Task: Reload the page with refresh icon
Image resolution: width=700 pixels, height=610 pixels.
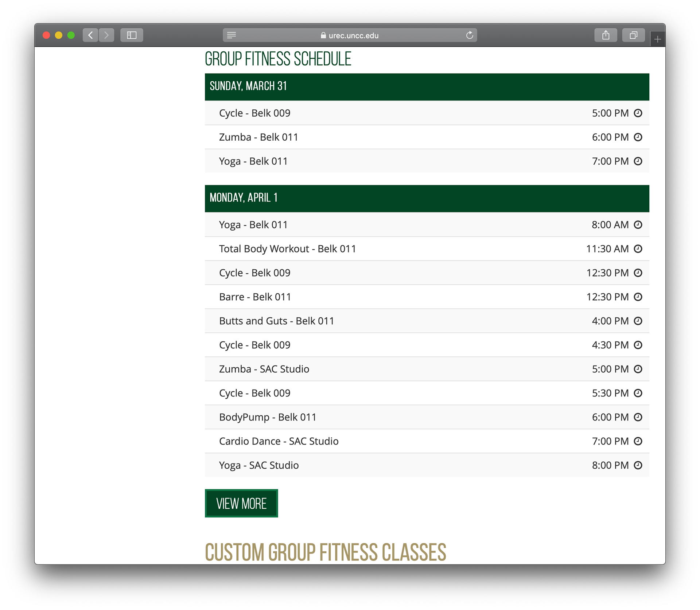Action: tap(470, 35)
